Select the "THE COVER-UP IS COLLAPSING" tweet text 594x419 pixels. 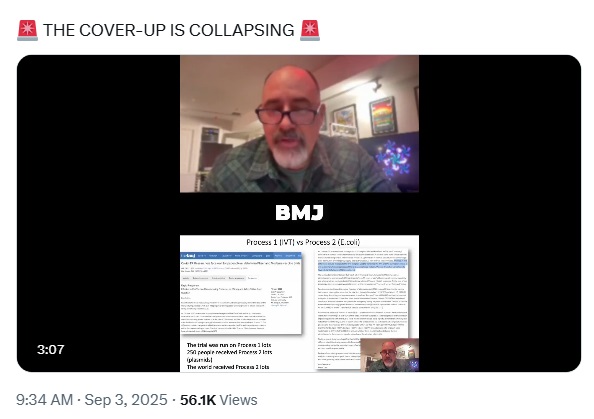click(169, 30)
